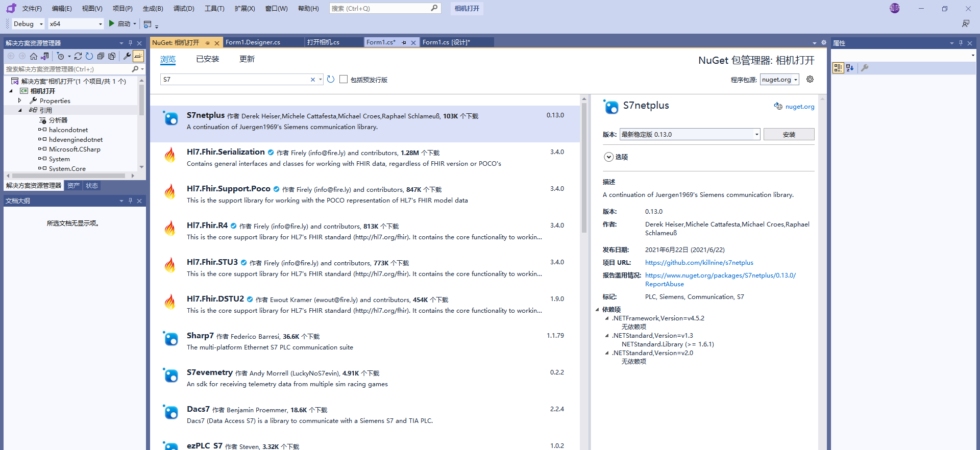Open the Debug menu in the menu bar
This screenshot has width=980, height=450.
click(184, 8)
